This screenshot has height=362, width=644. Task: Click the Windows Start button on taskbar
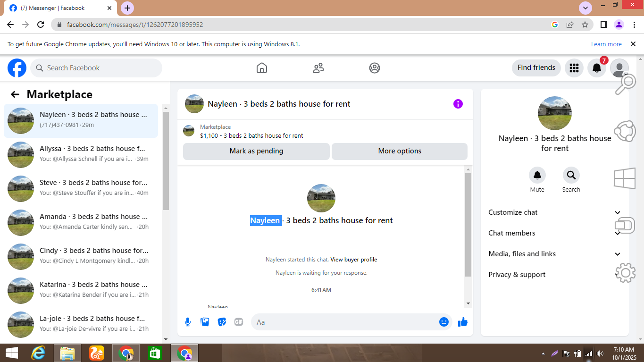coord(12,353)
